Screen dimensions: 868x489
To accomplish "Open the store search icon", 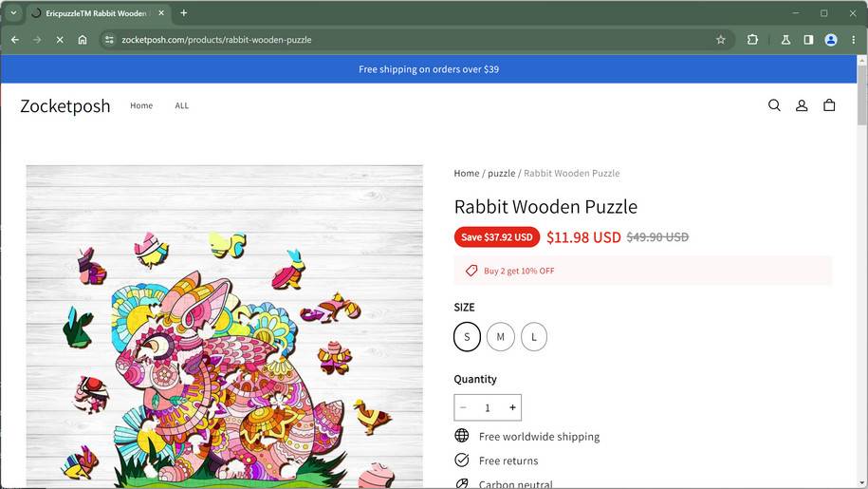I will pyautogui.click(x=774, y=105).
